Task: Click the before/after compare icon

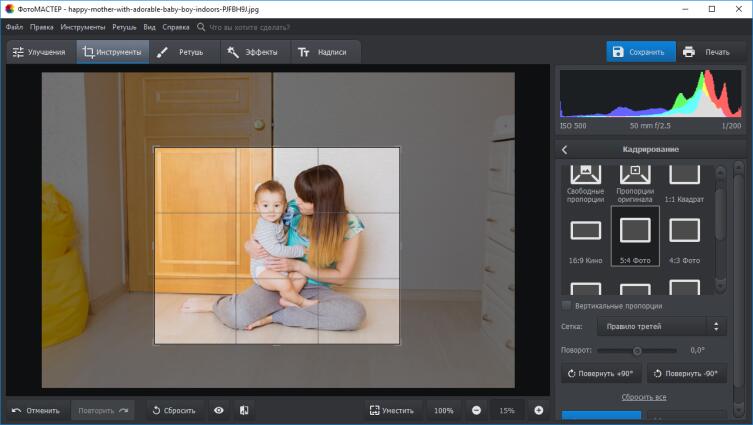Action: tap(244, 410)
